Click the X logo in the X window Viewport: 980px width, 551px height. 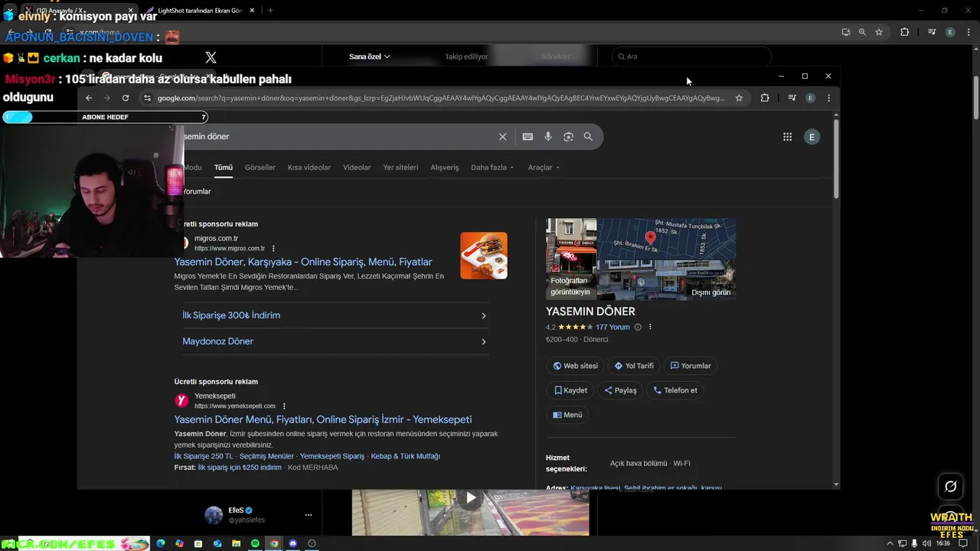211,57
